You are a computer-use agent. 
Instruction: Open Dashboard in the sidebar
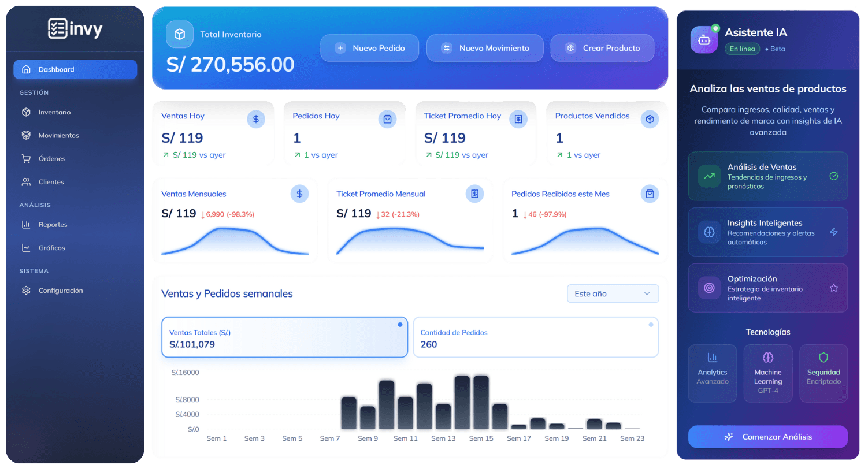[x=75, y=69]
